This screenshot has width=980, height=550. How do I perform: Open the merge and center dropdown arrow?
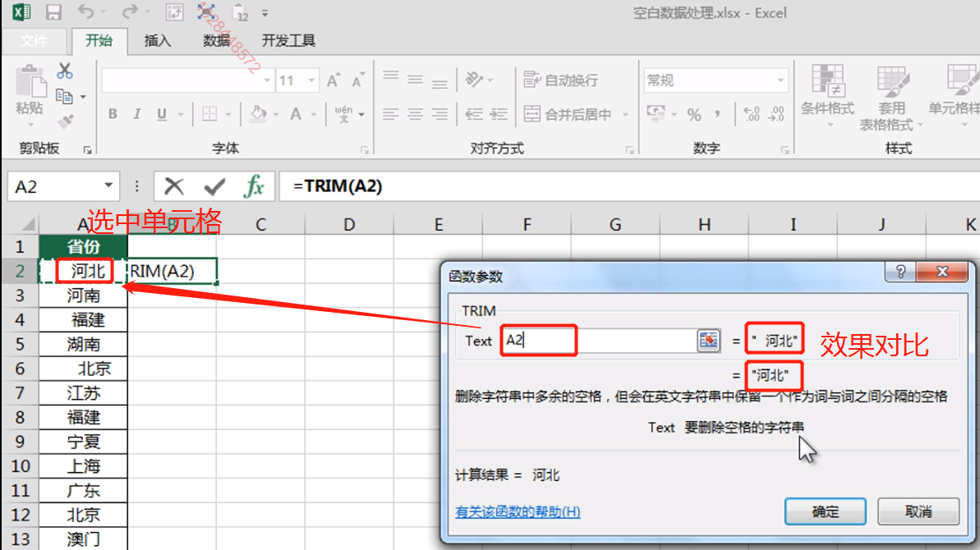(x=625, y=114)
